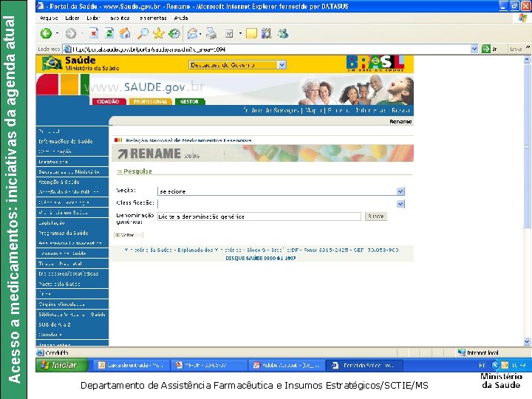
Task: Expand the address bar dropdown arrow
Action: pyautogui.click(x=474, y=50)
